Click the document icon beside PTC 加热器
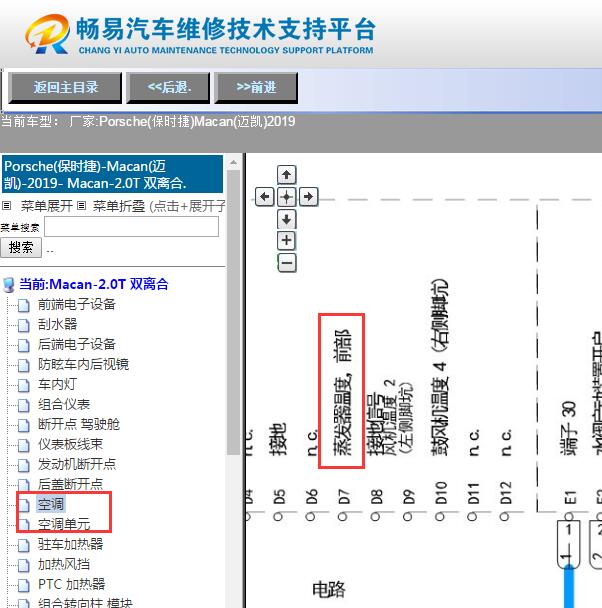This screenshot has width=602, height=608. [x=24, y=585]
